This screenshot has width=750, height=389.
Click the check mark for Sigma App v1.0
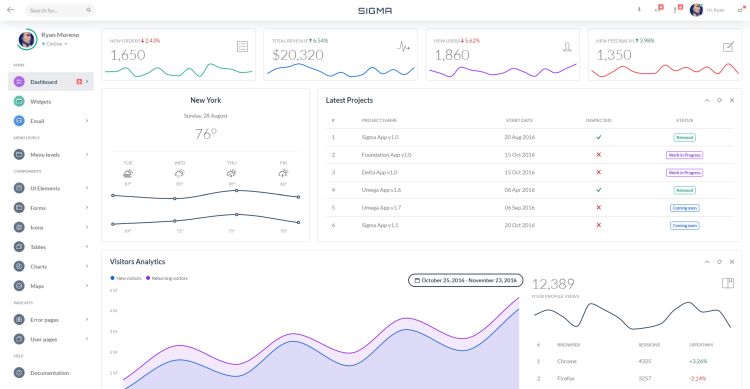(598, 137)
